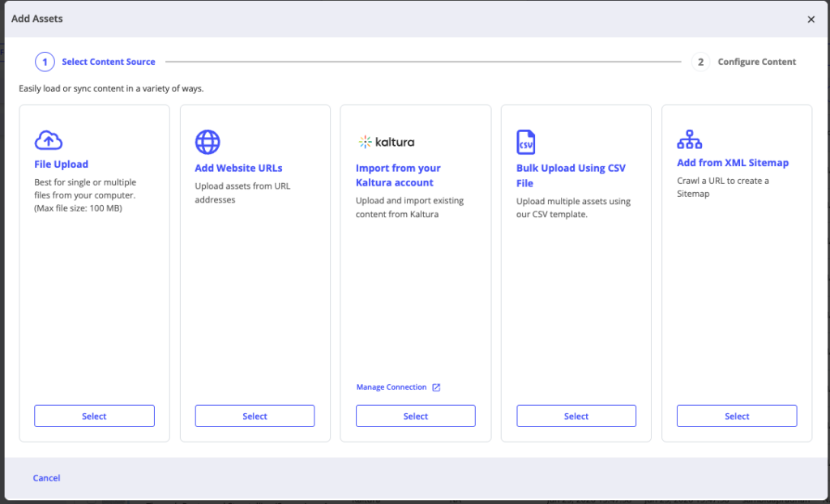Click the Add from XML Sitemap heading
Viewport: 830px width, 504px height.
point(733,163)
